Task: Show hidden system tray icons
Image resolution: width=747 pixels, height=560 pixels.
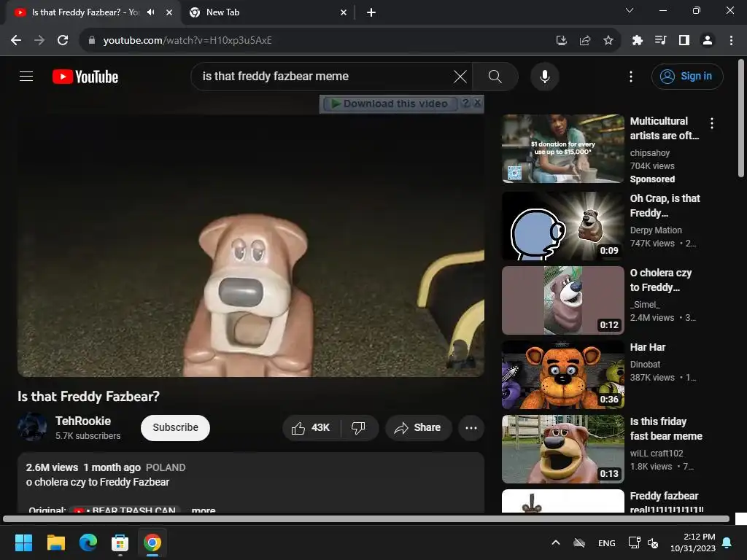Action: (x=555, y=542)
